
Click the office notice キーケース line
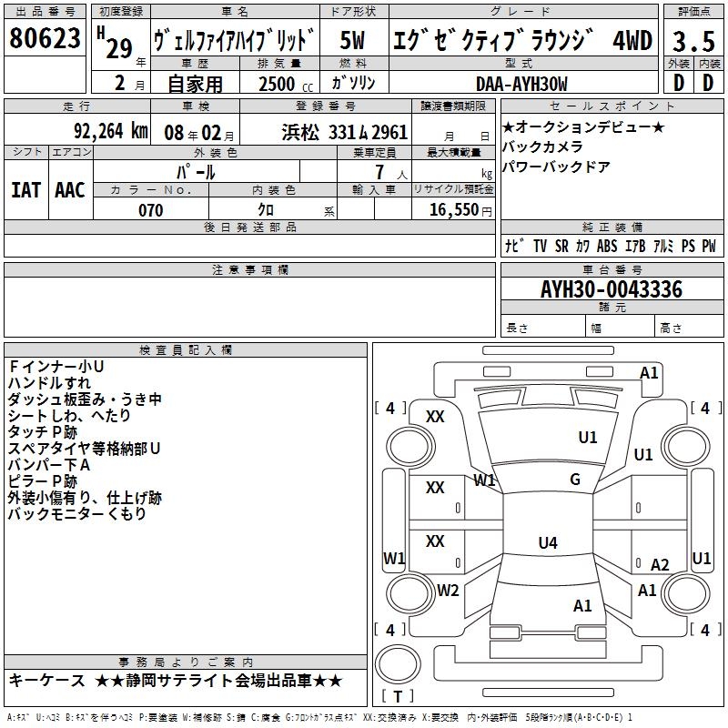tap(176, 681)
